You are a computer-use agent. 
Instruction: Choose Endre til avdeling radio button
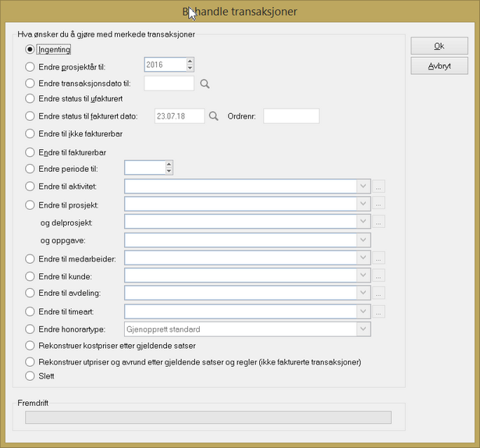(30, 293)
